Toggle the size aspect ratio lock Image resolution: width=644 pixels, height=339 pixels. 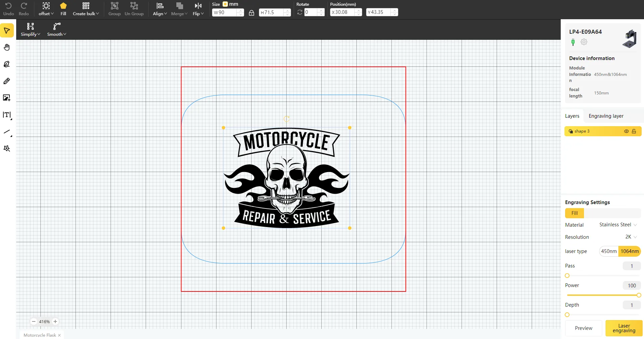click(252, 13)
